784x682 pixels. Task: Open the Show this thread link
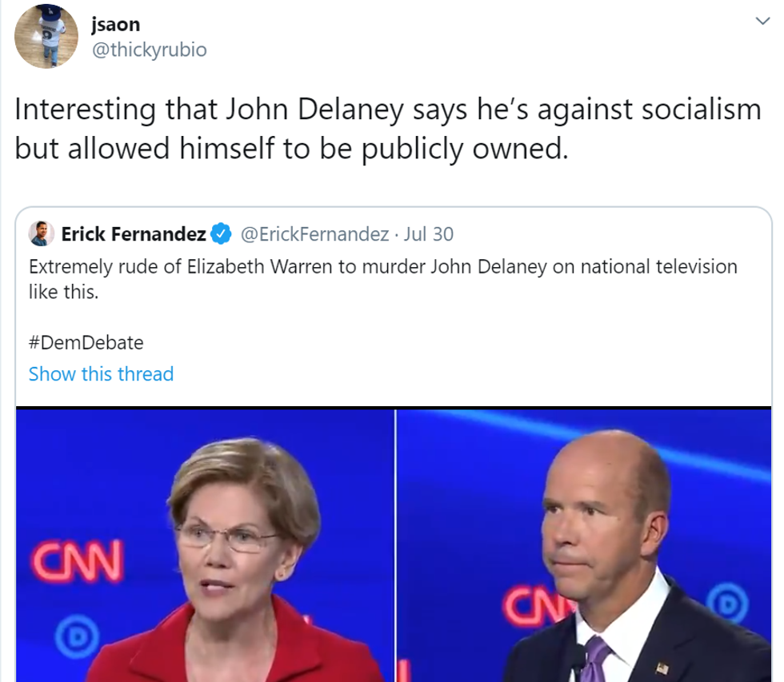(101, 374)
